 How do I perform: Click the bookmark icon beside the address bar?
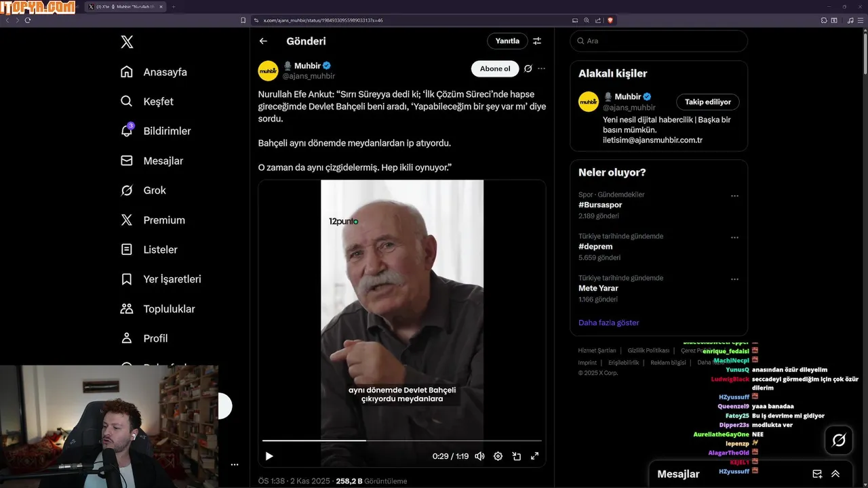pos(243,20)
